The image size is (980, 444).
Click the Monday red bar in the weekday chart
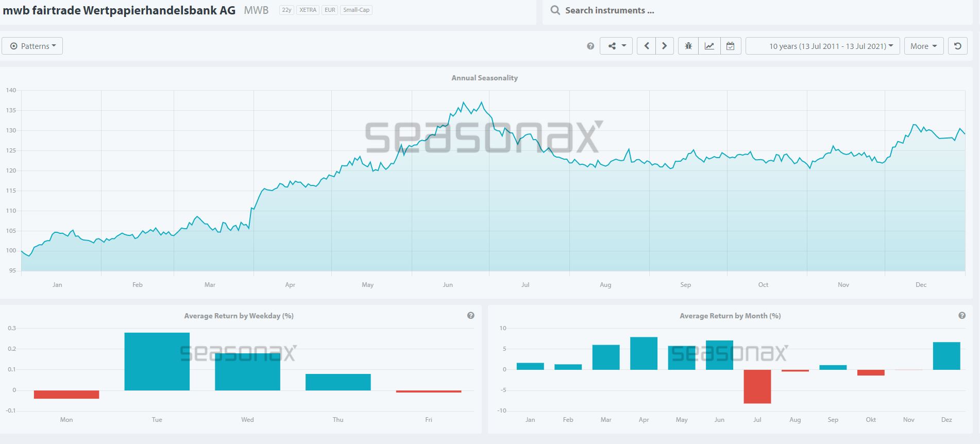click(66, 395)
